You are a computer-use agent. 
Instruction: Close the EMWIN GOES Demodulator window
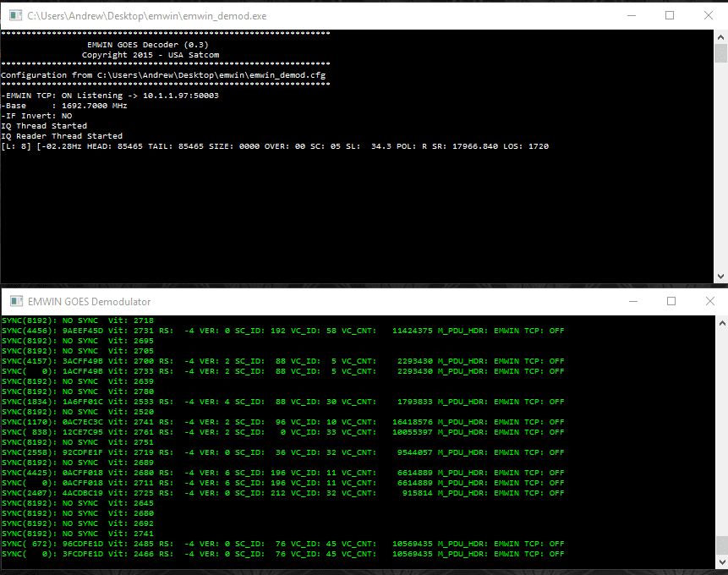(x=710, y=301)
